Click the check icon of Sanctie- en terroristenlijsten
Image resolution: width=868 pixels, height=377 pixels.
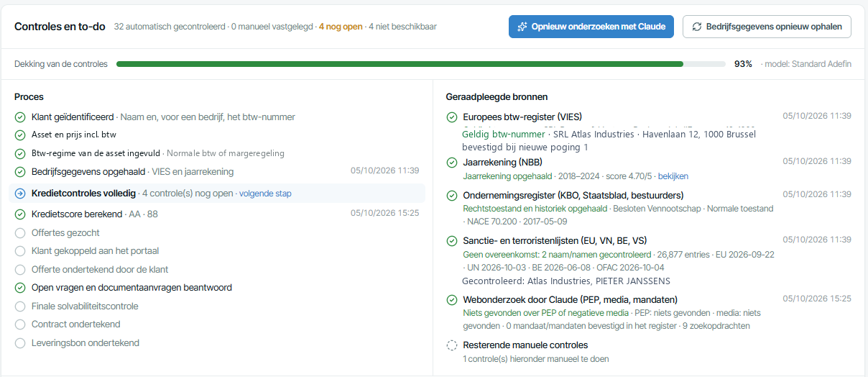click(452, 241)
